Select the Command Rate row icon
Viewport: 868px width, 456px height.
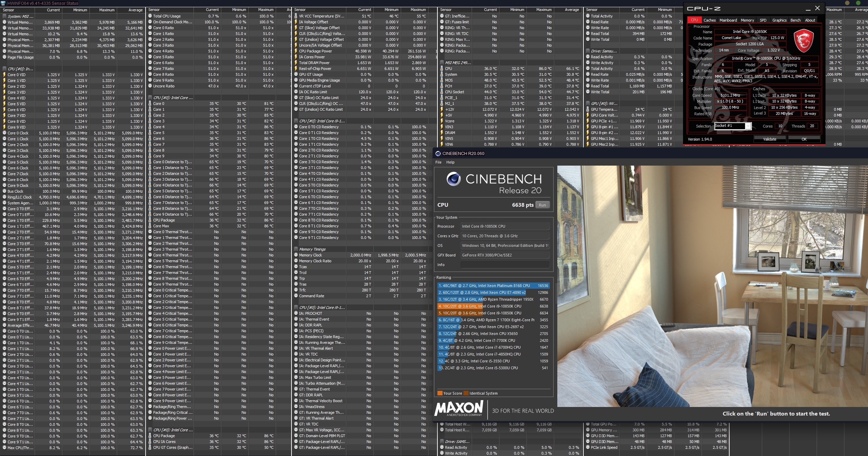coord(296,296)
